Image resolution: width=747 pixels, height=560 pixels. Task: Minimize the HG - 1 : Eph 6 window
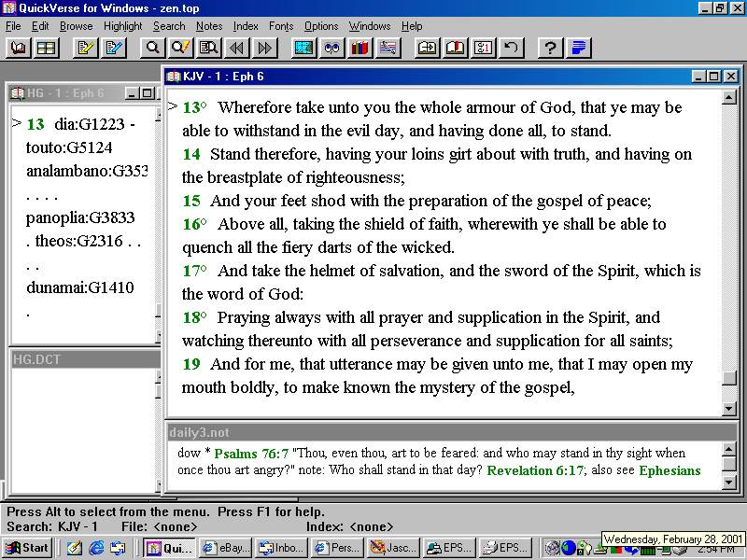point(133,93)
